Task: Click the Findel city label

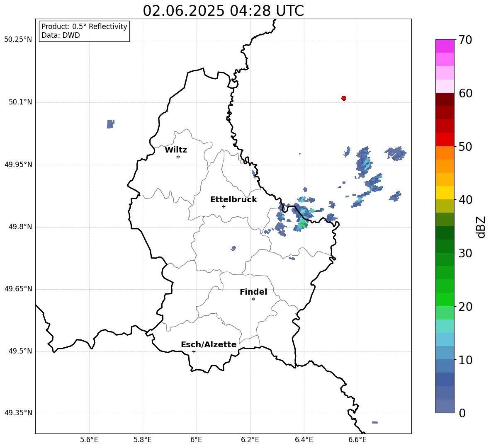Action: pyautogui.click(x=253, y=292)
